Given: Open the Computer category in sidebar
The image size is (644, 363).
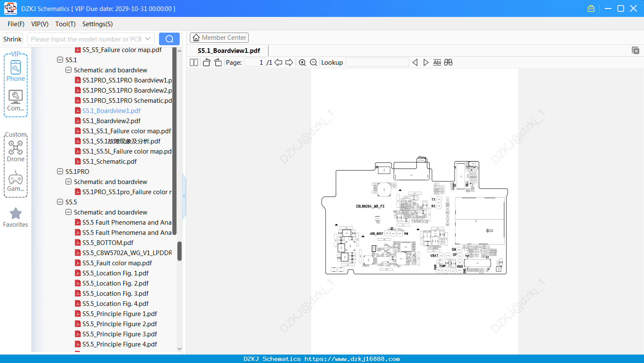Looking at the screenshot, I should pyautogui.click(x=16, y=101).
